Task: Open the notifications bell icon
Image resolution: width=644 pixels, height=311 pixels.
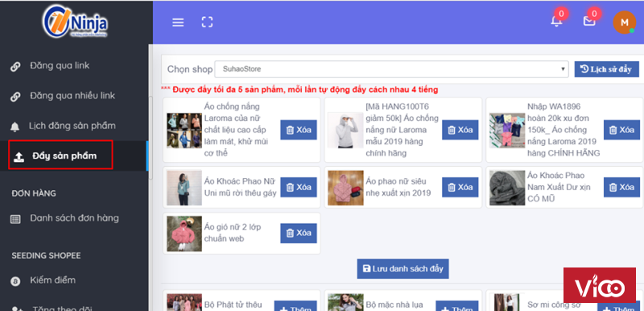Action: coord(556,21)
